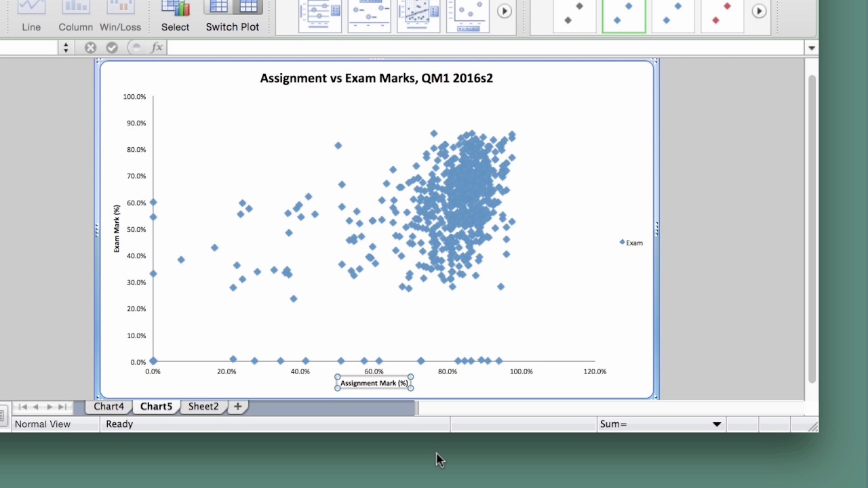Click the 120.0% horizontal axis label

pyautogui.click(x=595, y=371)
